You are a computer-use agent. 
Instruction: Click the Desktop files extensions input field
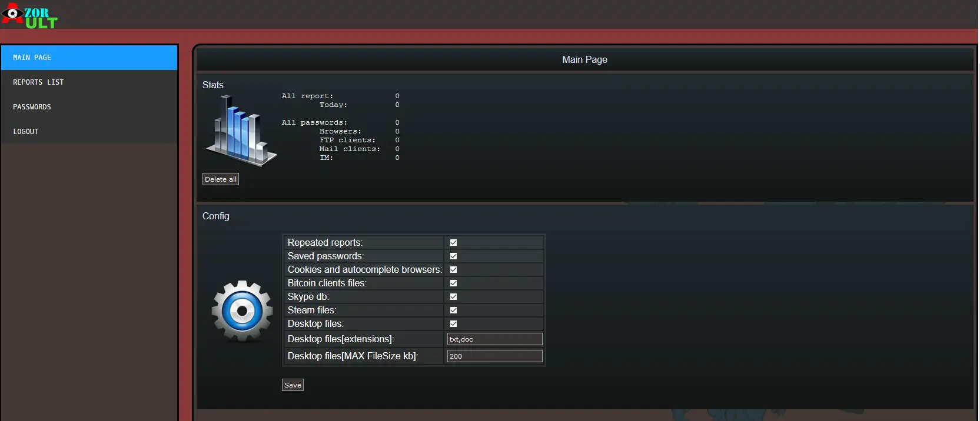[x=494, y=339]
